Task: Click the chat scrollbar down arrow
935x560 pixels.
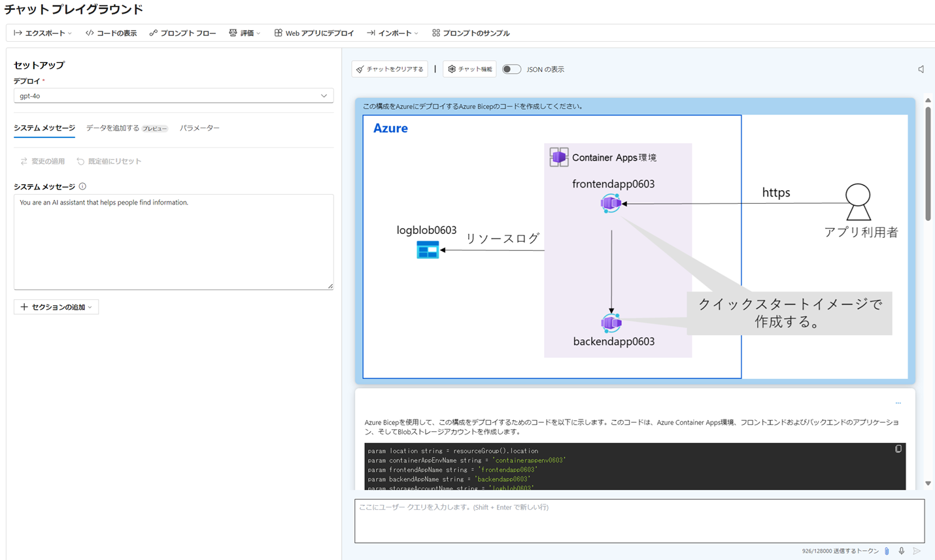Action: 928,484
